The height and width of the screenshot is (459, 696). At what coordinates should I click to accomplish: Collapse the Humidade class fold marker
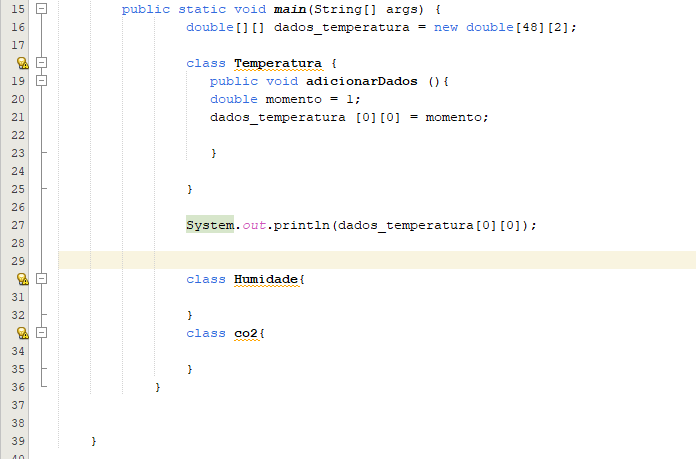pos(41,278)
